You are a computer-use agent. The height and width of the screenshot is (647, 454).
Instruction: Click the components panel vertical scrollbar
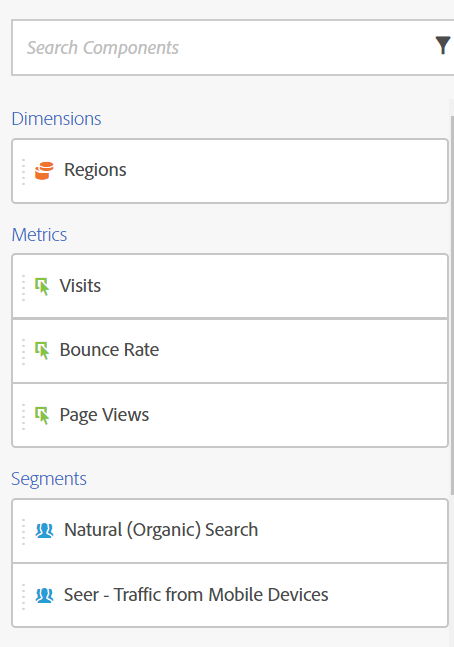[452, 305]
